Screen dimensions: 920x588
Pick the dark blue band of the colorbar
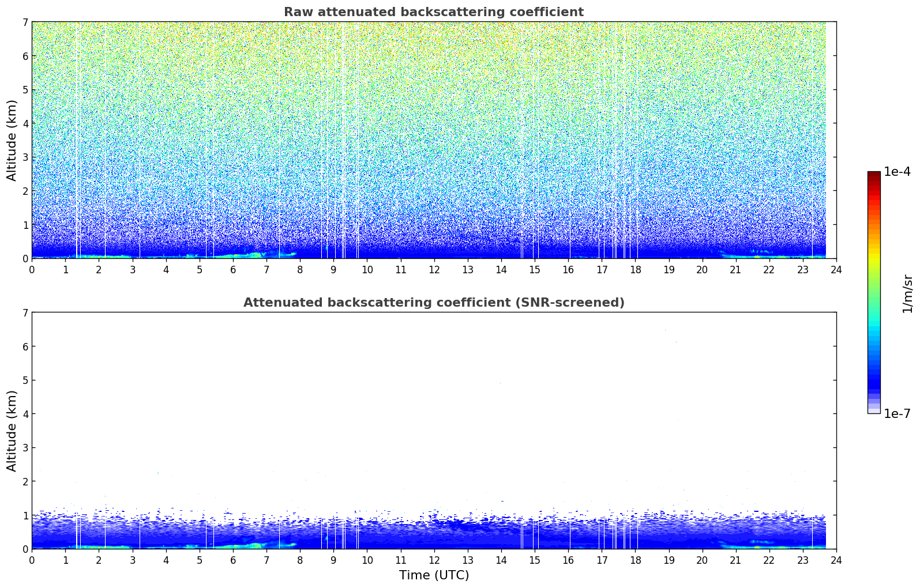(874, 380)
